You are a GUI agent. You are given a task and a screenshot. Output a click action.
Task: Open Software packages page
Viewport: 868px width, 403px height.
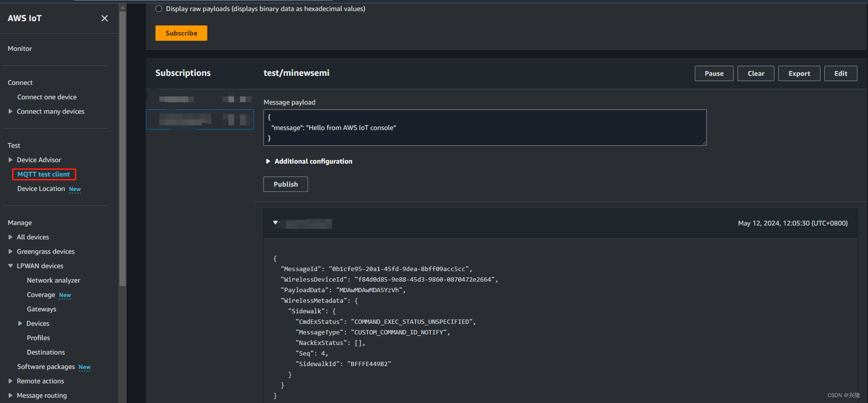[x=46, y=367]
